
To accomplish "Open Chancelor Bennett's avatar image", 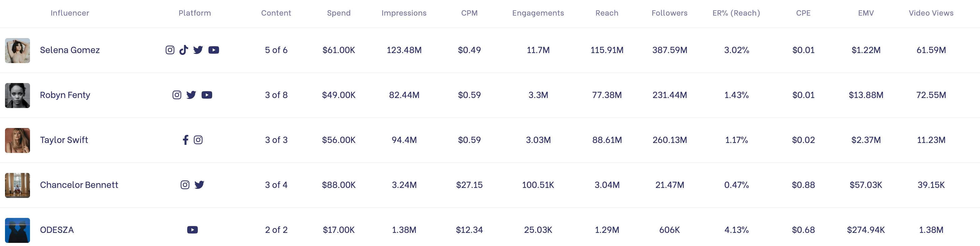I will click(17, 185).
